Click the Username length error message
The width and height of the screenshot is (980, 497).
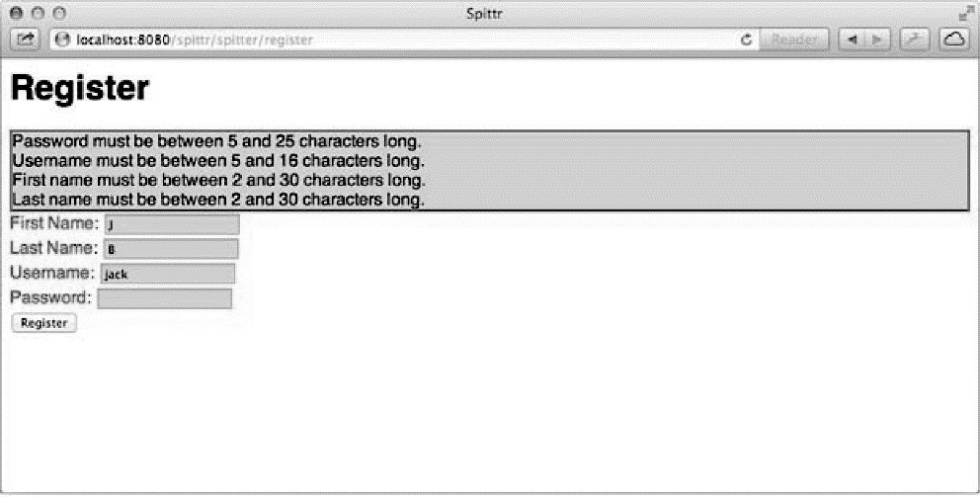click(218, 160)
